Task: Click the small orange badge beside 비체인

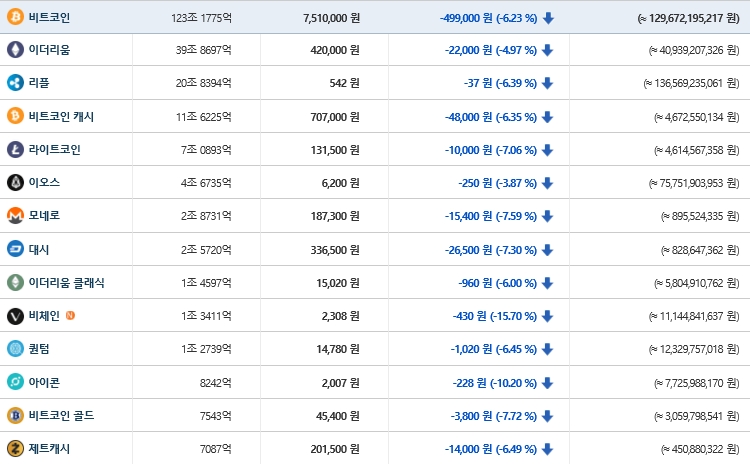Action: [70, 316]
